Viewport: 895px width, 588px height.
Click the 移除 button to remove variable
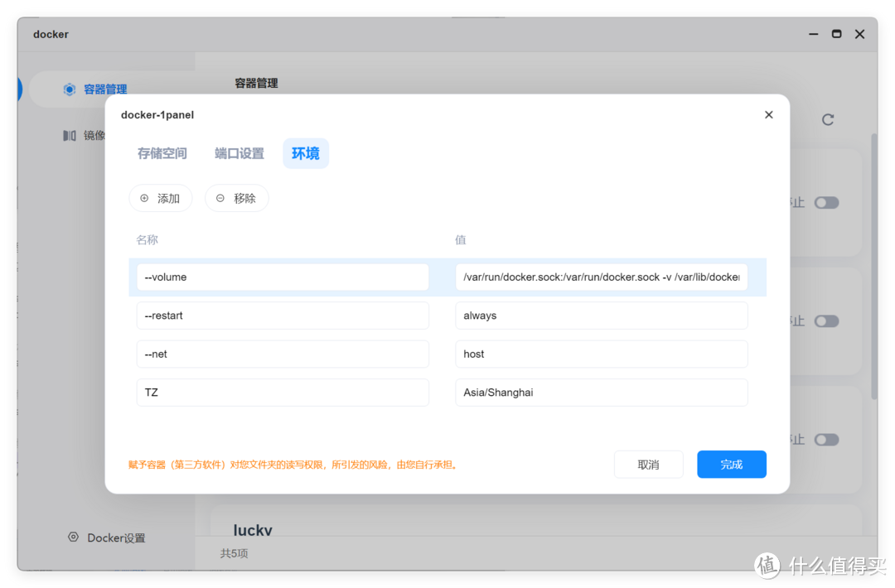(236, 199)
